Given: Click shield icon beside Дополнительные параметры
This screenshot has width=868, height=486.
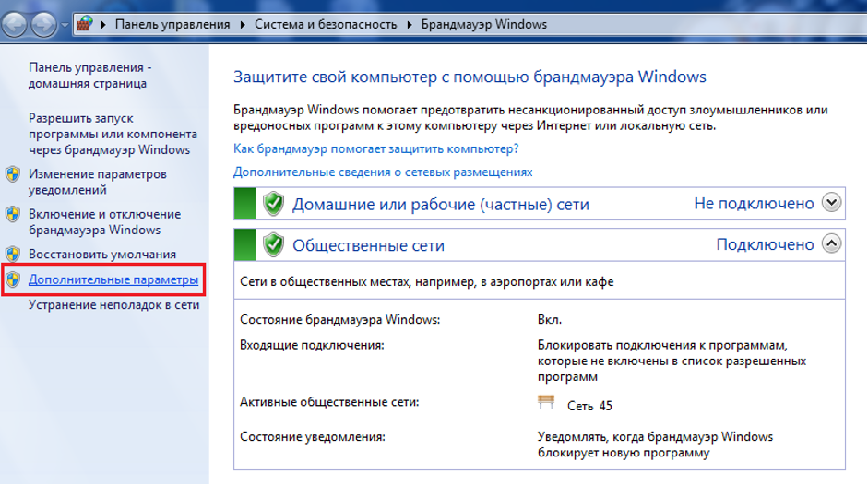Looking at the screenshot, I should tap(13, 279).
